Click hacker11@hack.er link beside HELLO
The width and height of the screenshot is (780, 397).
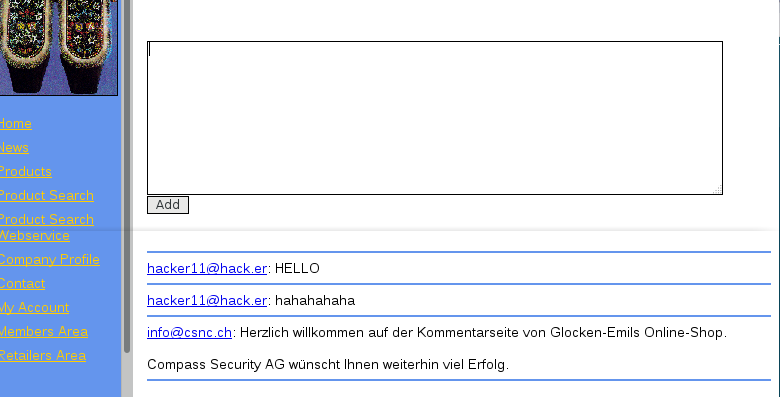207,269
